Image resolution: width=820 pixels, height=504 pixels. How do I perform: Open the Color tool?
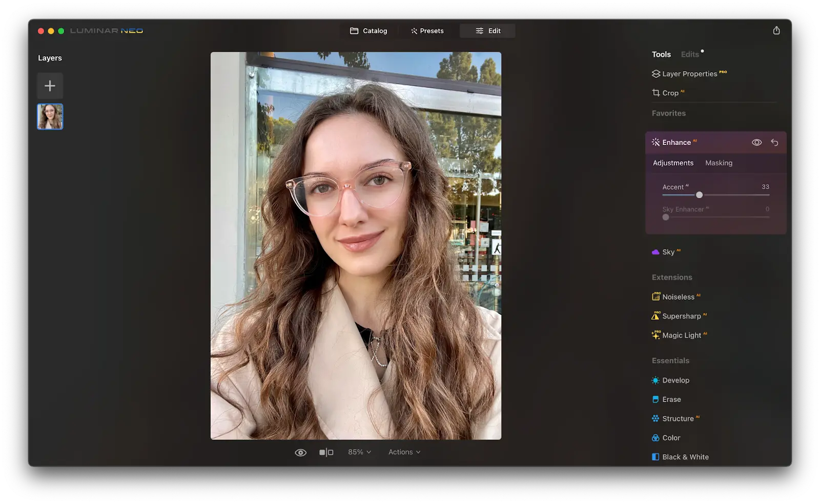click(x=671, y=437)
